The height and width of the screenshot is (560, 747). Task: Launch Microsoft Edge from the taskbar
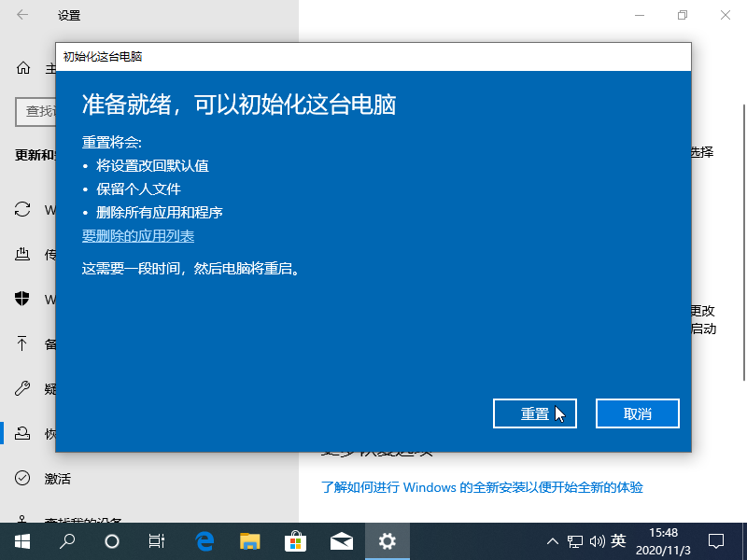point(204,540)
